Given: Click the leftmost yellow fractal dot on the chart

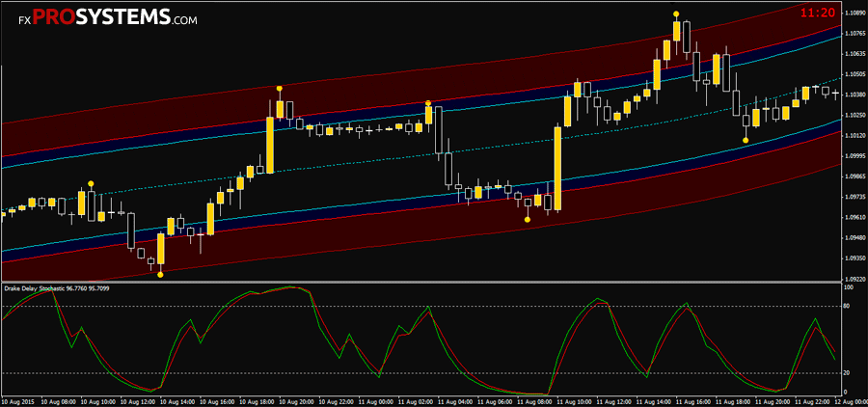Looking at the screenshot, I should (91, 182).
